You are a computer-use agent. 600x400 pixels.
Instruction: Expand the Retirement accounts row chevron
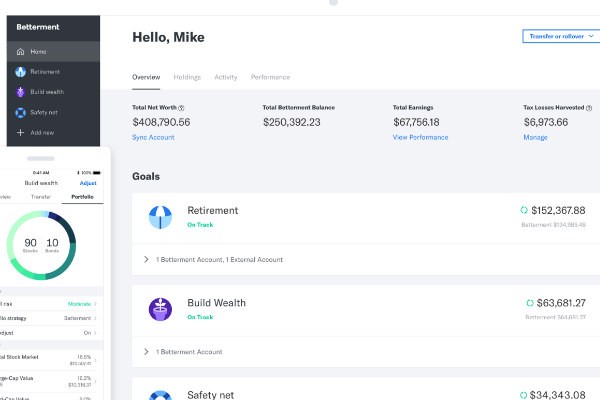coord(147,259)
